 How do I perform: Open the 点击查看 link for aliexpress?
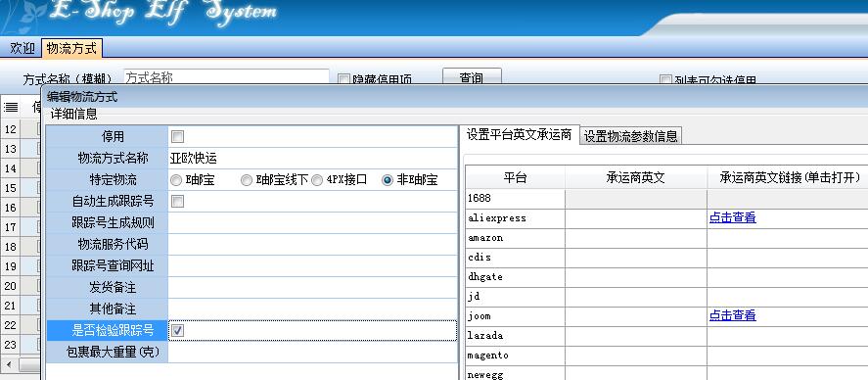point(732,217)
